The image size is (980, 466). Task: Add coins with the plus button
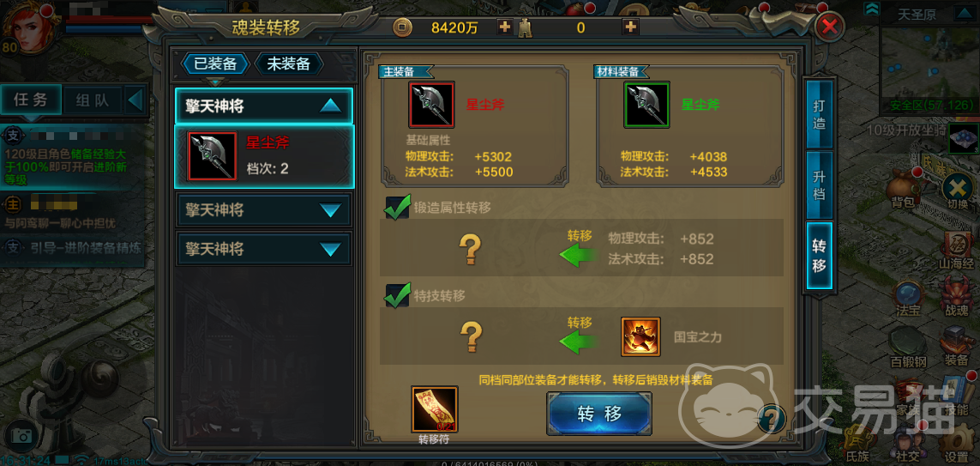[504, 27]
